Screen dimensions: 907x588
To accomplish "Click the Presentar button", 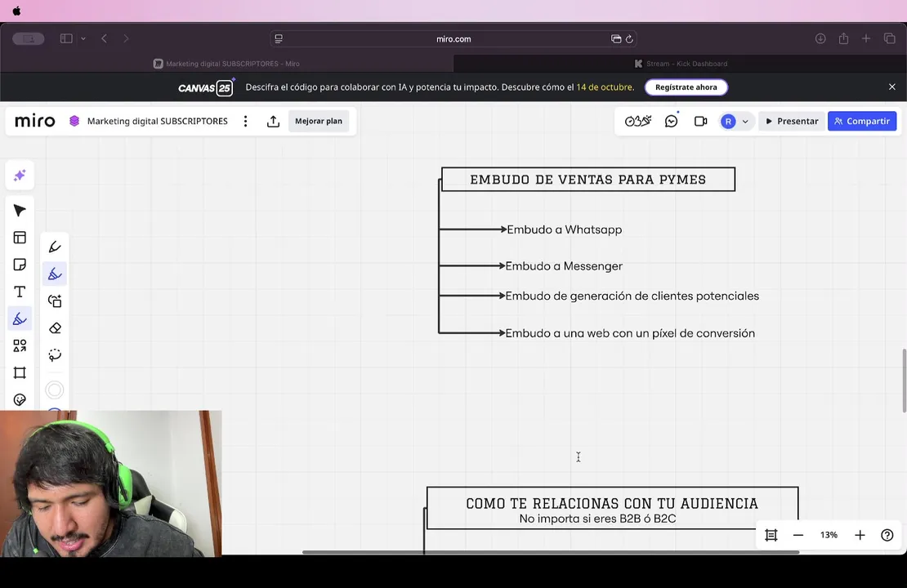I will (x=791, y=121).
